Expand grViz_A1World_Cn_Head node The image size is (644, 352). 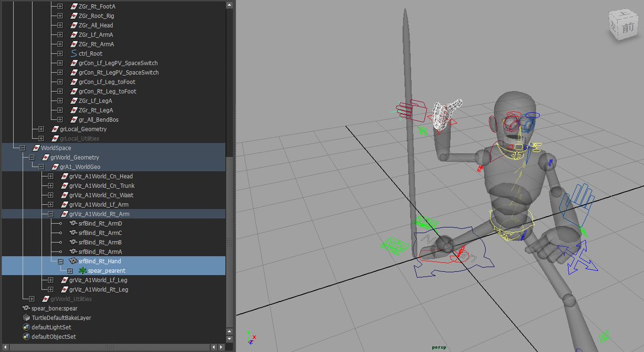pyautogui.click(x=50, y=176)
